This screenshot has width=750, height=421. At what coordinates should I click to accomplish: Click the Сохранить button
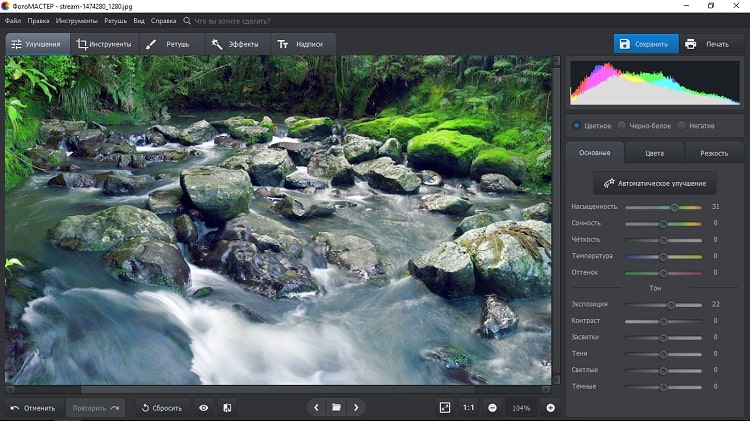tap(645, 44)
